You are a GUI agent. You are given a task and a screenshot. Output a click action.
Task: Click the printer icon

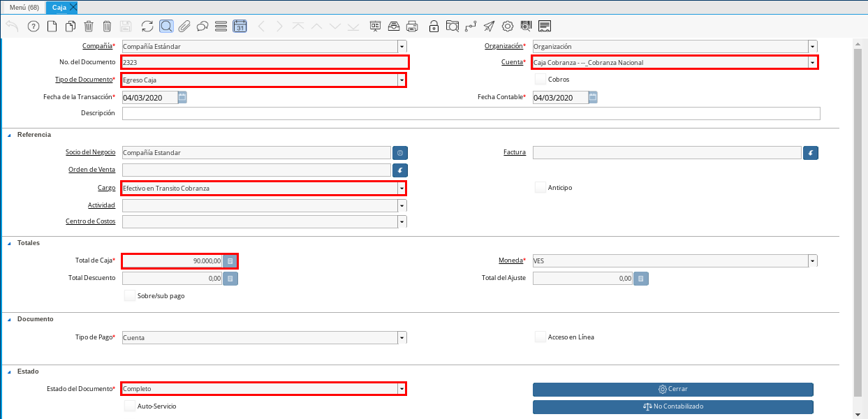[x=413, y=27]
